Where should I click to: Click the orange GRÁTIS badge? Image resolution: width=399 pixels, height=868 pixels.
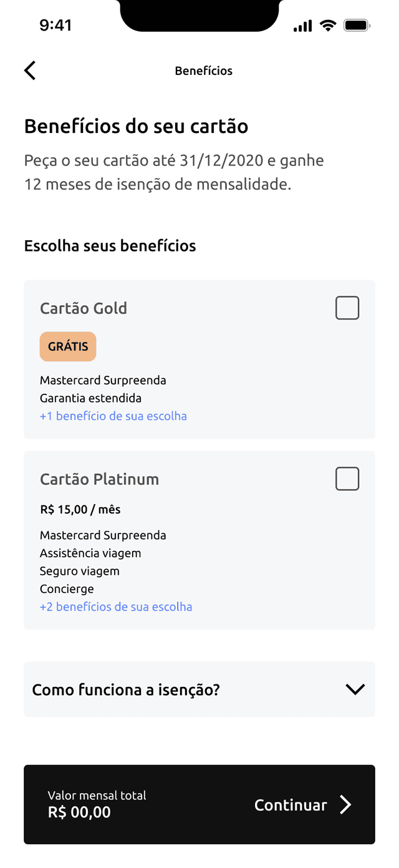(68, 346)
